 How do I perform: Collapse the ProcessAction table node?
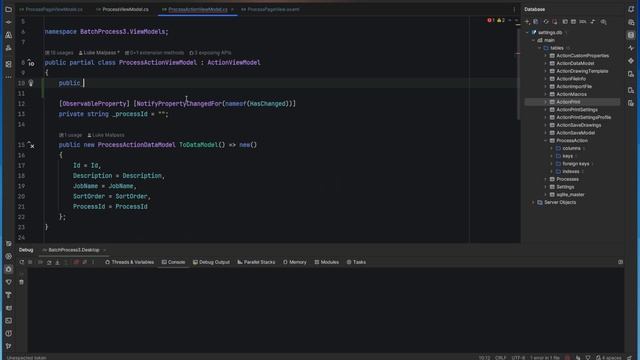tap(546, 140)
